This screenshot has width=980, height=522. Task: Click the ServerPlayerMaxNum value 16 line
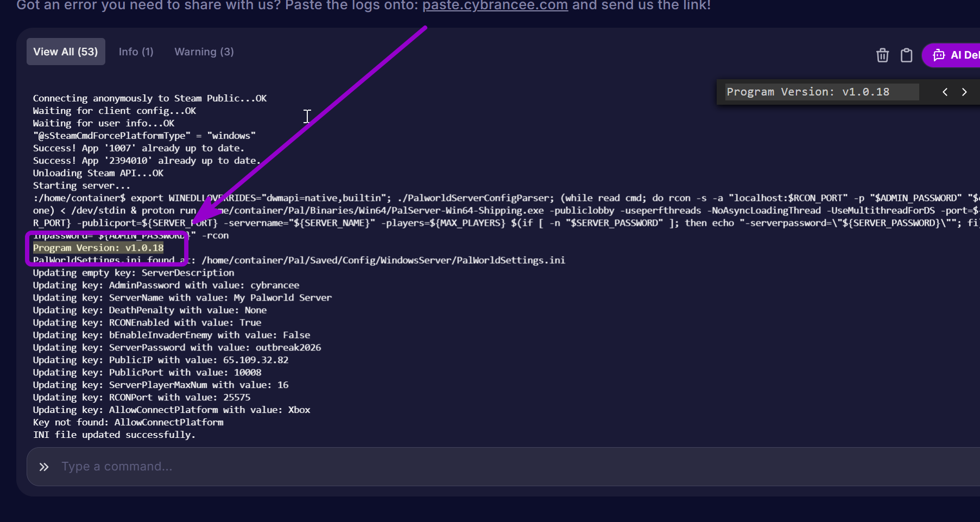pyautogui.click(x=161, y=385)
